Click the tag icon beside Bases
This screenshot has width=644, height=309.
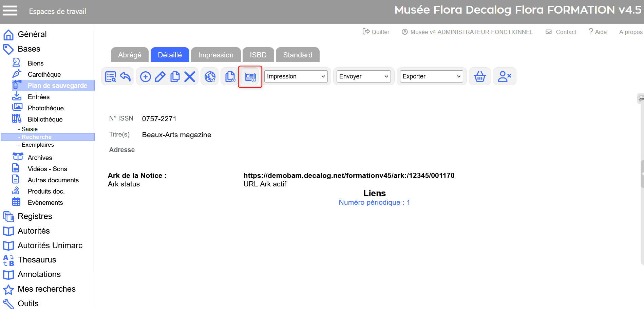pos(8,49)
